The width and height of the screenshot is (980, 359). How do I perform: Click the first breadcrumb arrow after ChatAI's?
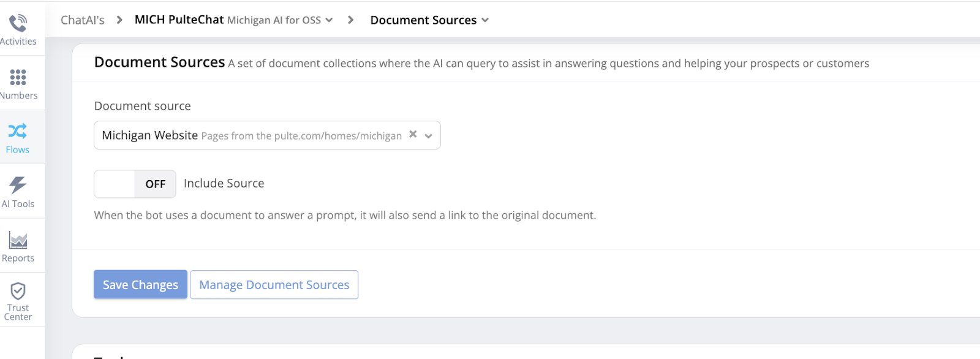point(119,20)
